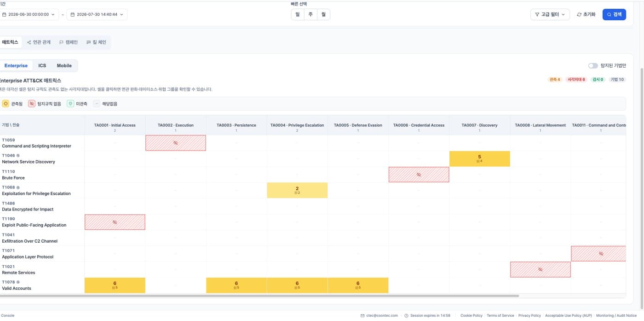The height and width of the screenshot is (321, 644).
Task: Switch to the 킬 체인 tab
Action: point(96,42)
